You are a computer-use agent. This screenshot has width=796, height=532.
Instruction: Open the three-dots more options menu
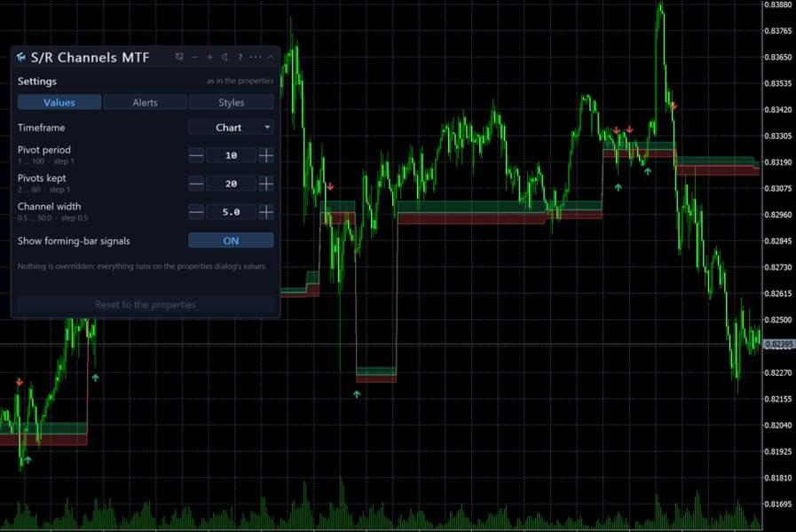[256, 57]
